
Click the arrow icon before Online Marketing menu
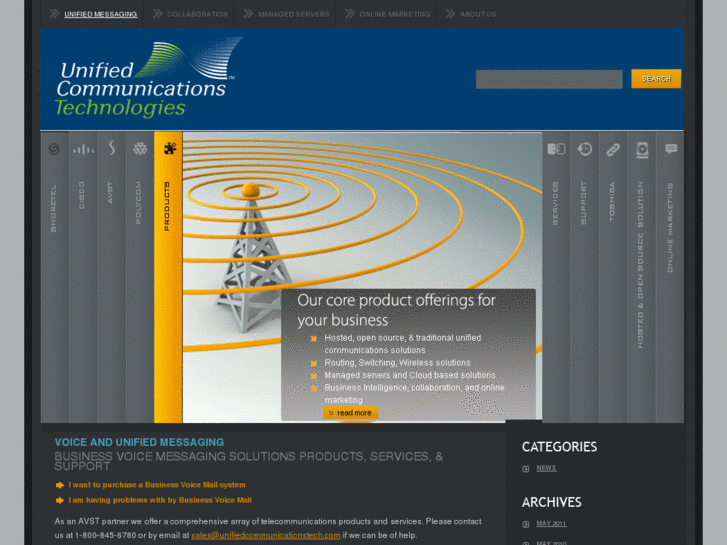click(350, 14)
